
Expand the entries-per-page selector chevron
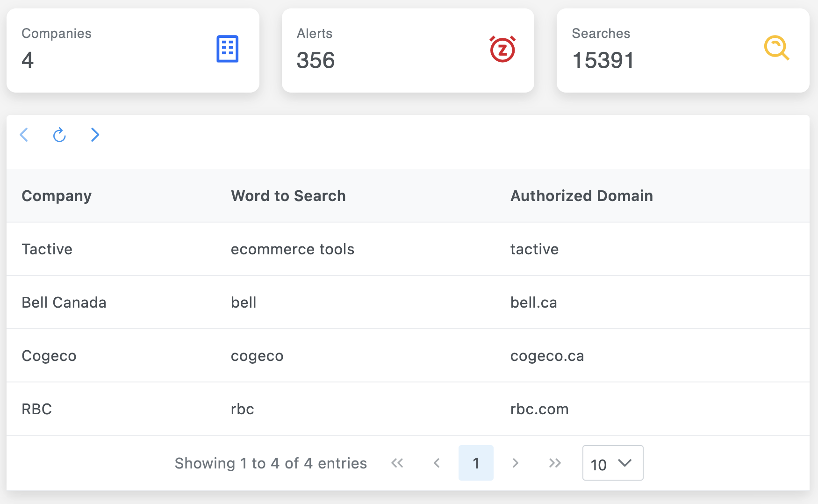pos(624,463)
